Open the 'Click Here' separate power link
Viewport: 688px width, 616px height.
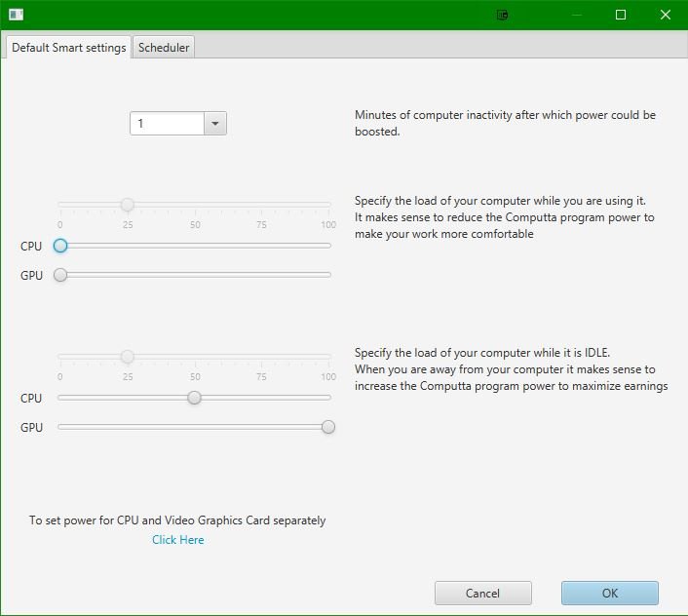pyautogui.click(x=178, y=540)
